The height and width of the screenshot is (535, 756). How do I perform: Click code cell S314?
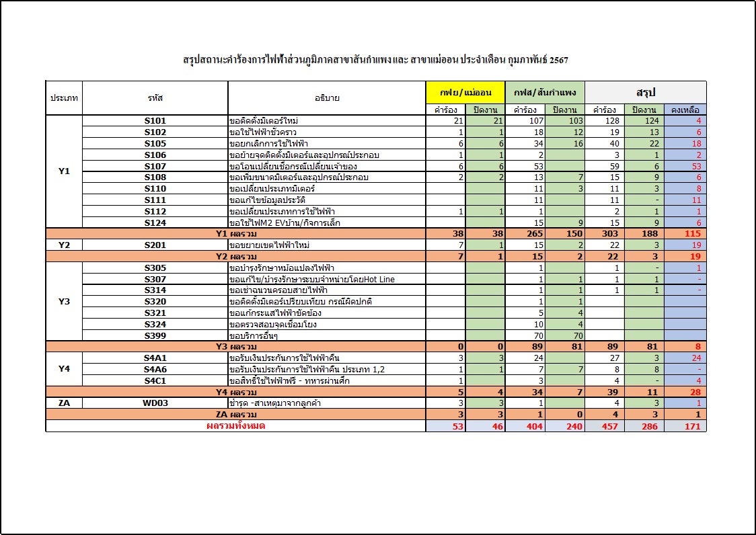[155, 290]
